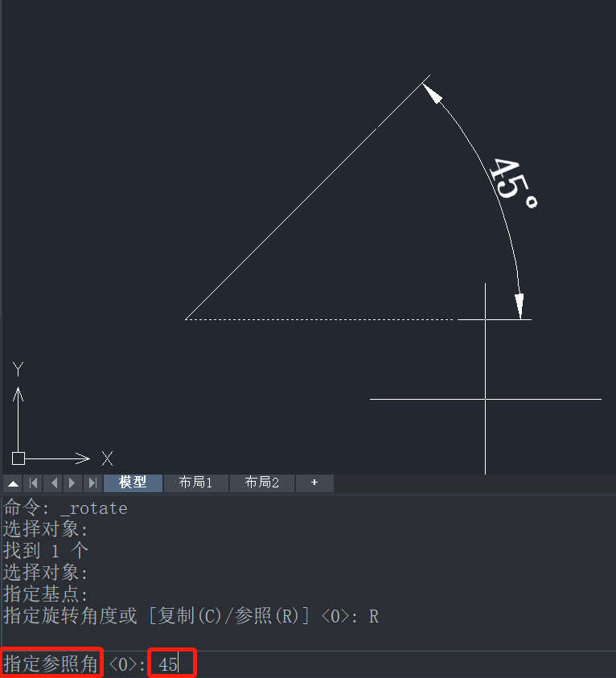This screenshot has width=616, height=678.
Task: Select the 45° dimension text
Action: click(514, 183)
